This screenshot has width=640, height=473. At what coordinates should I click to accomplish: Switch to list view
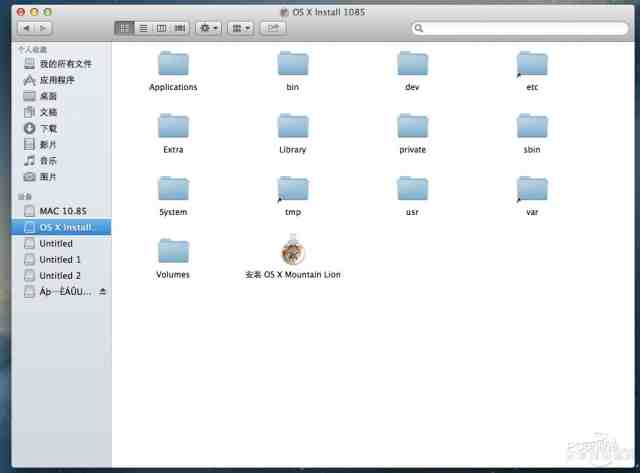[143, 28]
